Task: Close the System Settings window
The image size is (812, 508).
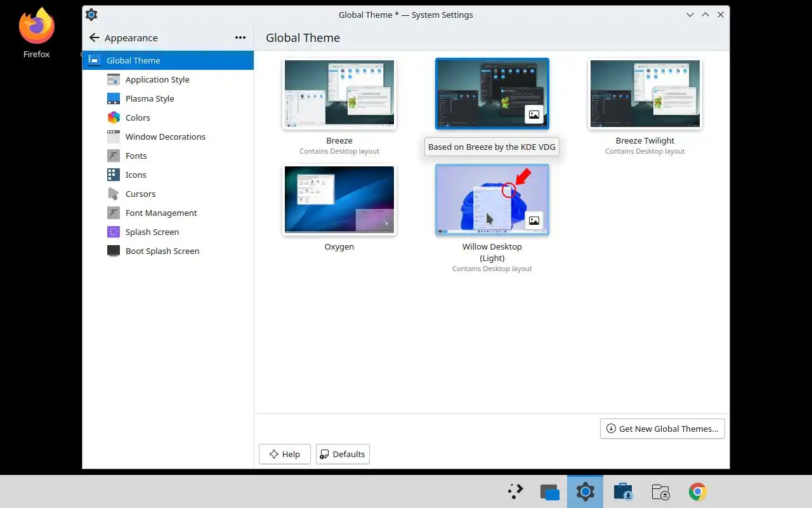Action: coord(721,15)
